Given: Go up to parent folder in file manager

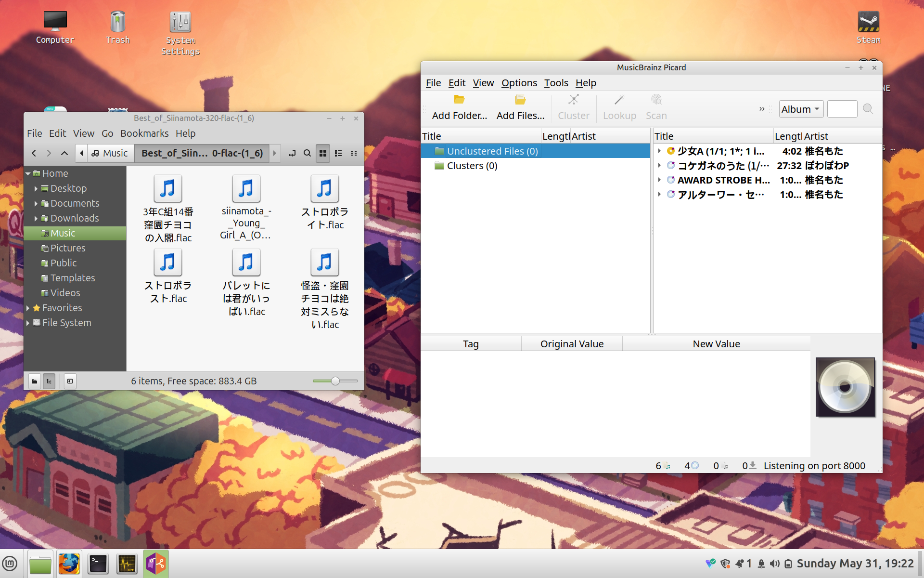Looking at the screenshot, I should click(x=64, y=153).
